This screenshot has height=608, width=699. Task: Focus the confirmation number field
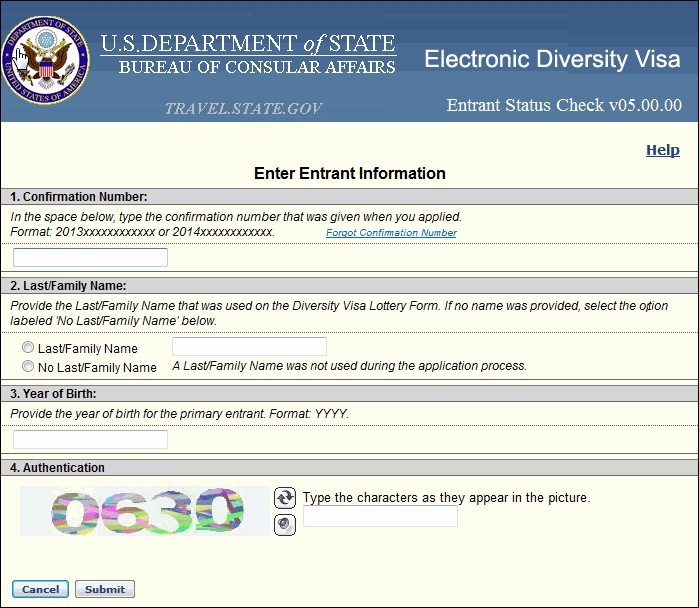coord(90,258)
